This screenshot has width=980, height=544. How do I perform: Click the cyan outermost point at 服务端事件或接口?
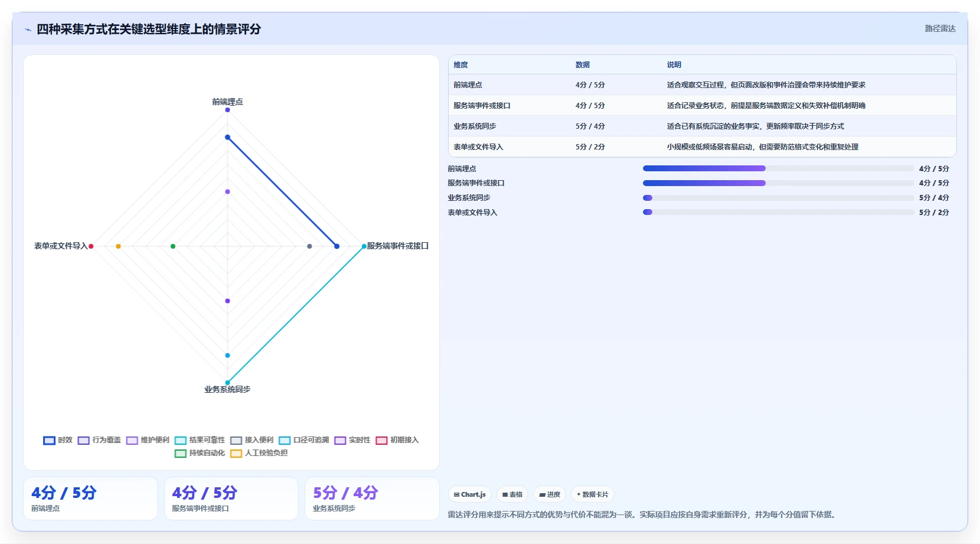point(364,246)
